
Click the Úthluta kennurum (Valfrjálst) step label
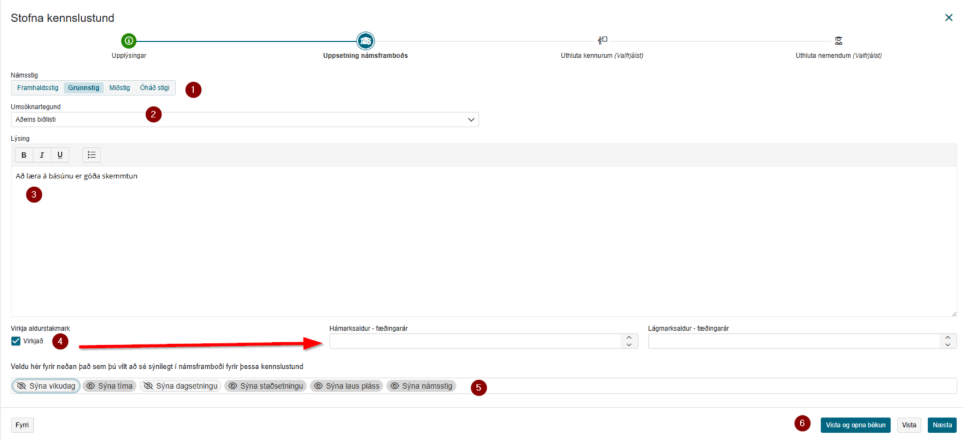[602, 55]
